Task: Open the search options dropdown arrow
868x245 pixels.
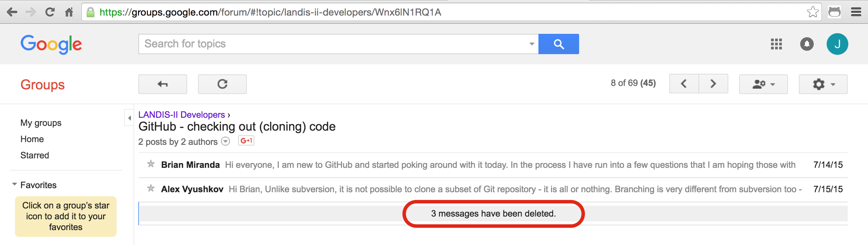Action: [532, 44]
